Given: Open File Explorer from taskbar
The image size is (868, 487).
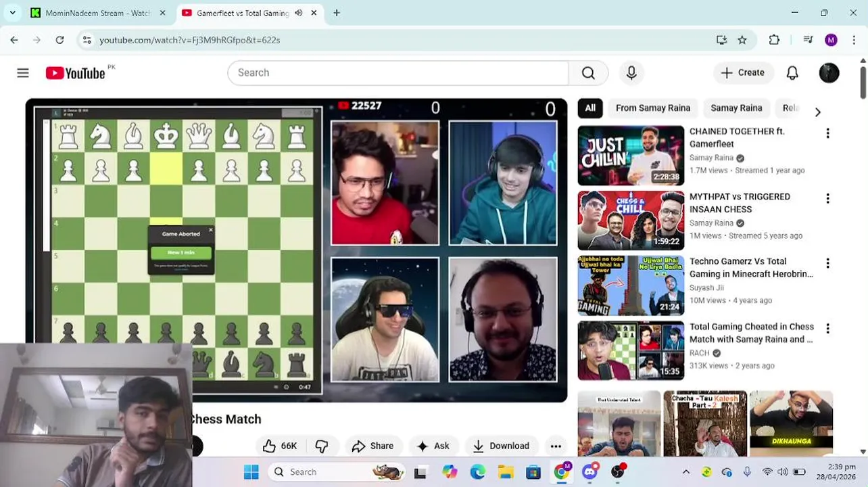Looking at the screenshot, I should [505, 471].
